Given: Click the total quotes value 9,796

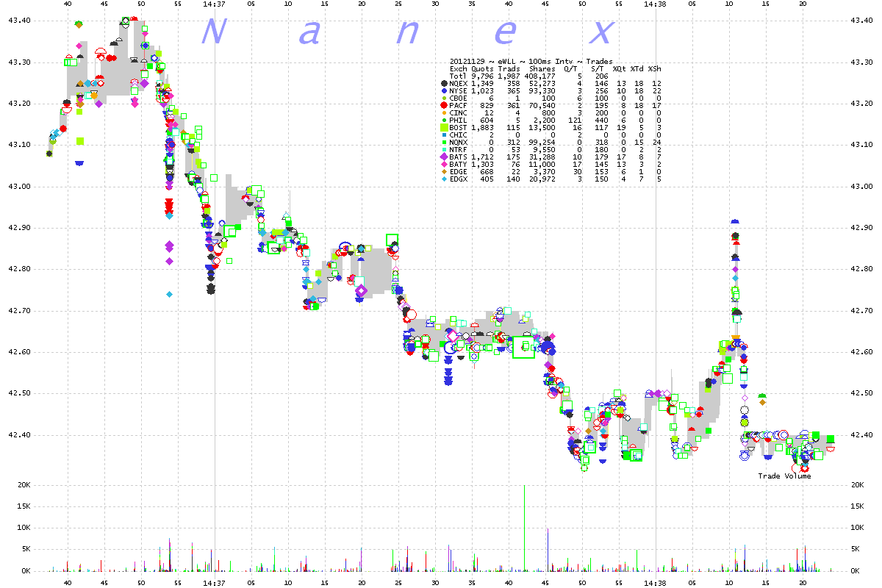Looking at the screenshot, I should pyautogui.click(x=482, y=76).
